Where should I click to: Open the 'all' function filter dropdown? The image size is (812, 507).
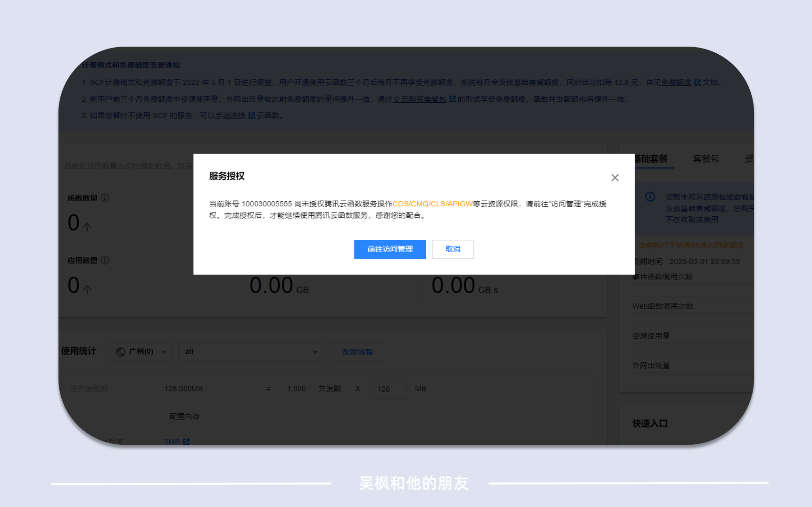[x=250, y=352]
